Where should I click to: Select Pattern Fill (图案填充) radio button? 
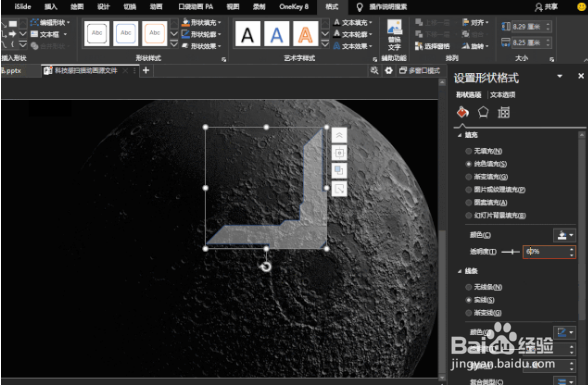click(x=468, y=202)
